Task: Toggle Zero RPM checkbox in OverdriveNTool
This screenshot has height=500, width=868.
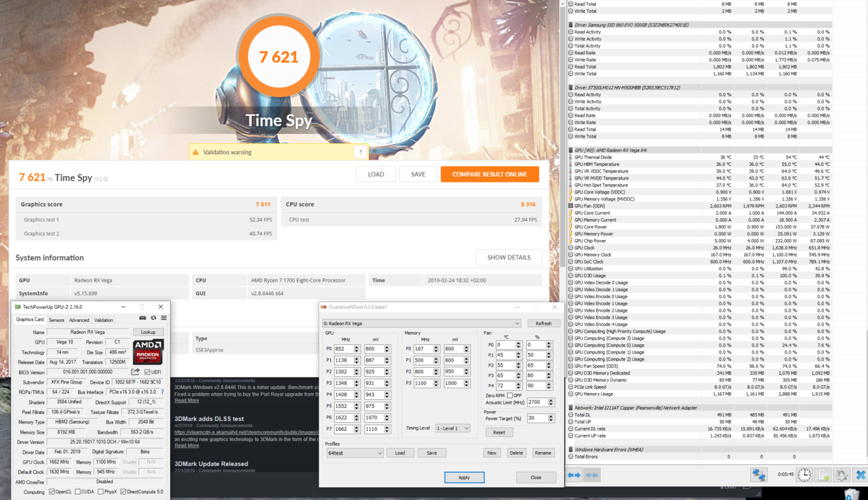Action: (510, 396)
